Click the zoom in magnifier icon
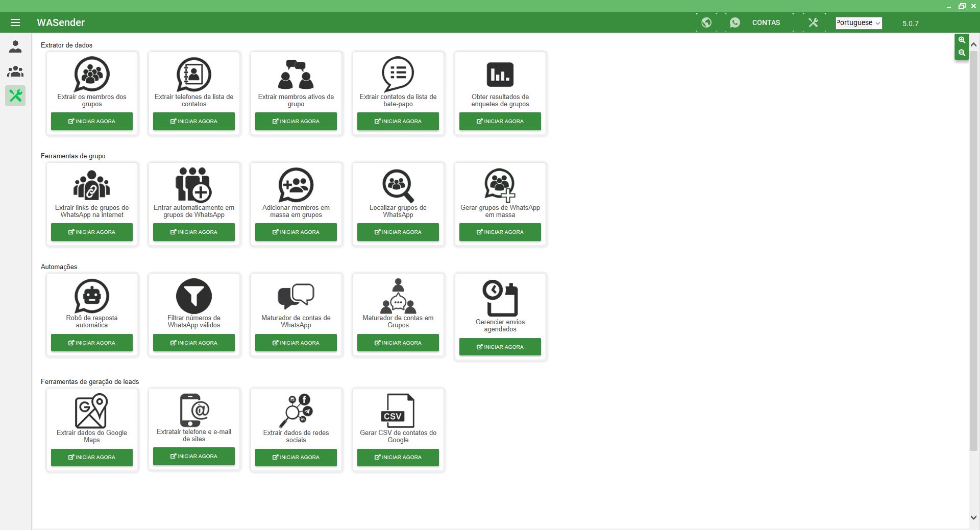The height and width of the screenshot is (530, 980). point(962,40)
